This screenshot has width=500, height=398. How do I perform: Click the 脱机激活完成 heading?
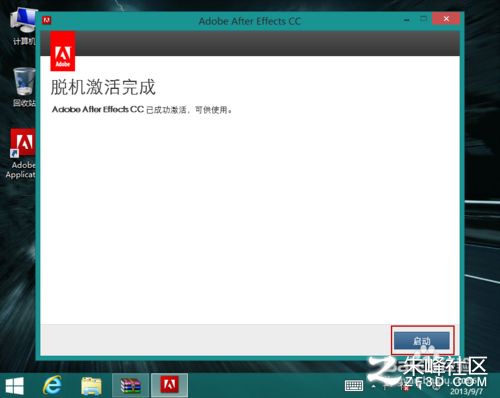(103, 87)
